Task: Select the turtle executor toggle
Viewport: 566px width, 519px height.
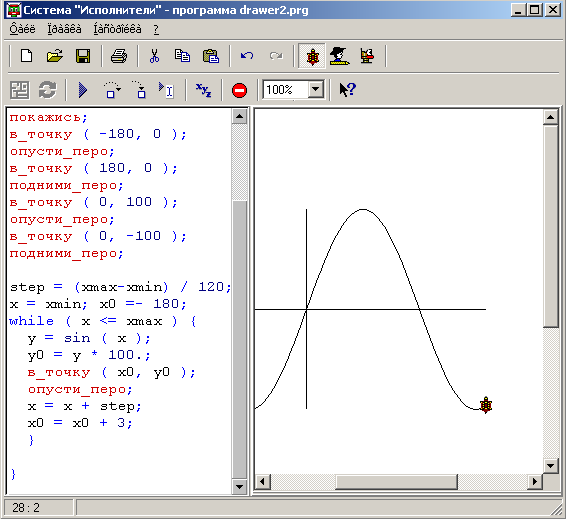Action: 313,56
